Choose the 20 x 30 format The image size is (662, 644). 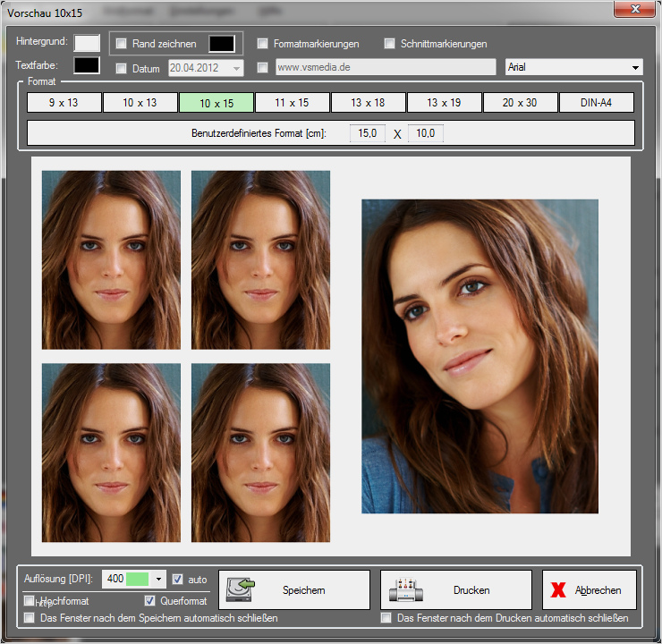pos(520,103)
